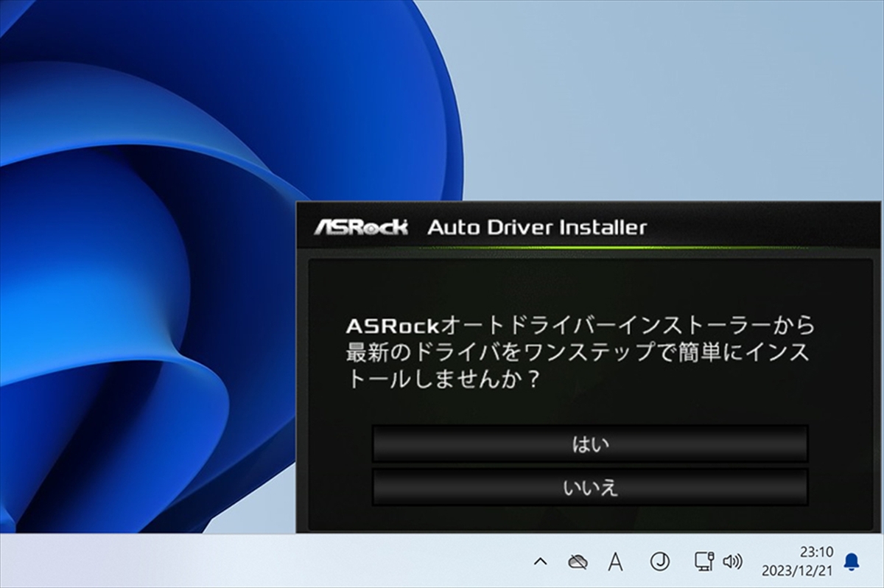Image resolution: width=884 pixels, height=588 pixels.
Task: Click the empty taskbar area on left
Action: coord(221,561)
